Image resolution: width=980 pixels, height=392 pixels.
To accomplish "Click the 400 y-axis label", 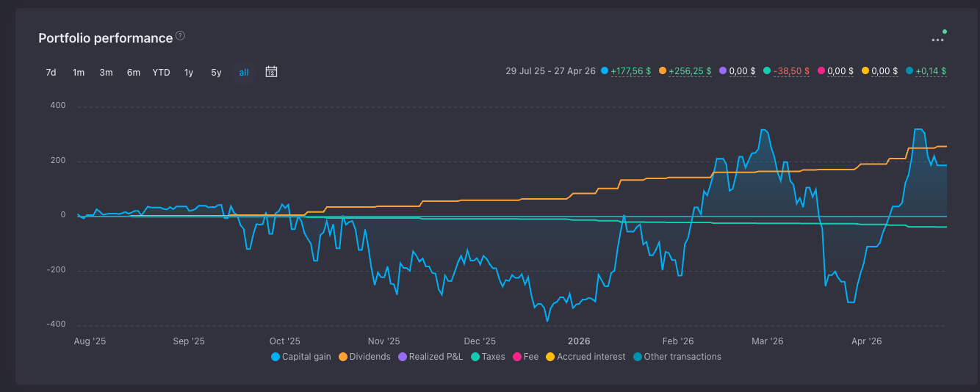I will 58,106.
